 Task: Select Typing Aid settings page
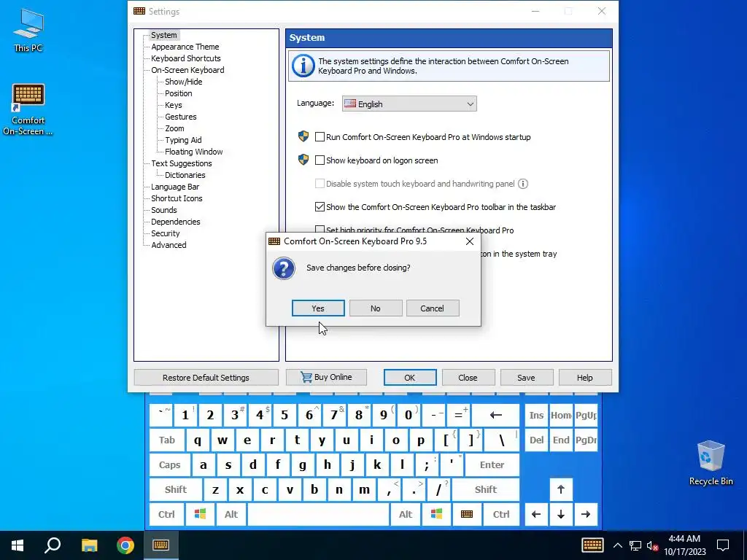coord(183,140)
